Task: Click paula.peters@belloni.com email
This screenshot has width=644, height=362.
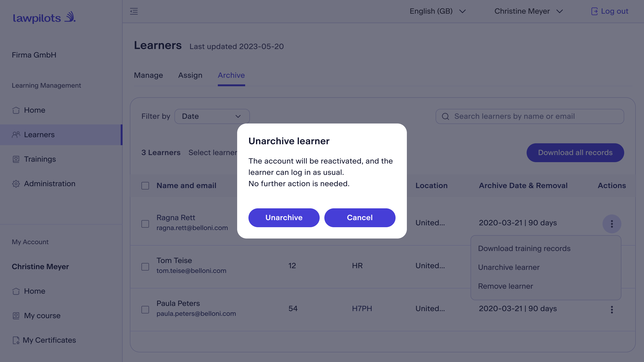Action: pyautogui.click(x=196, y=314)
